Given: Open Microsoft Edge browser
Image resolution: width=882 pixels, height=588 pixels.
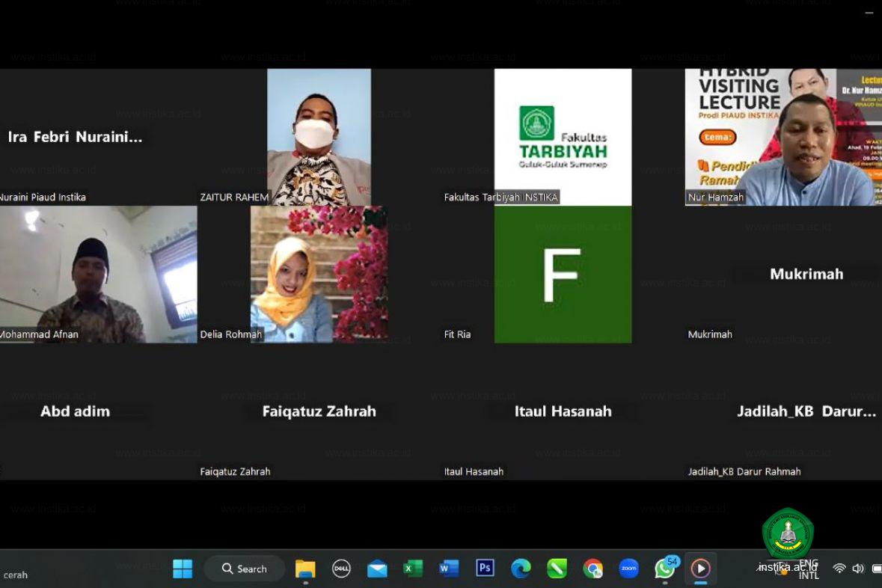Looking at the screenshot, I should 521,569.
